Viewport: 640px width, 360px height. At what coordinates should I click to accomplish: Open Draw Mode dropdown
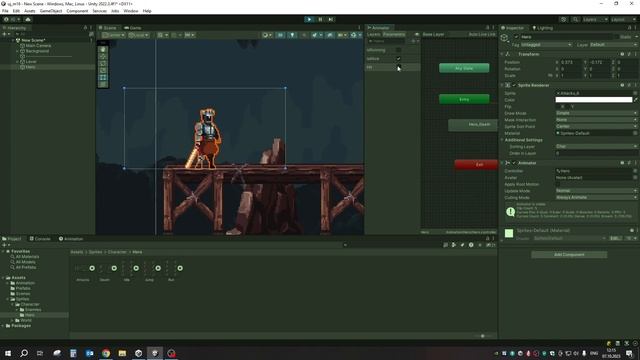pos(596,113)
